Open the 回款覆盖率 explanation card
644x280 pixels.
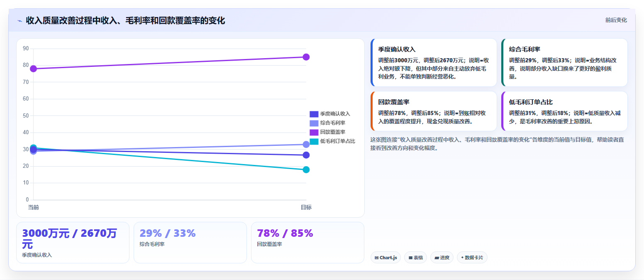434,111
